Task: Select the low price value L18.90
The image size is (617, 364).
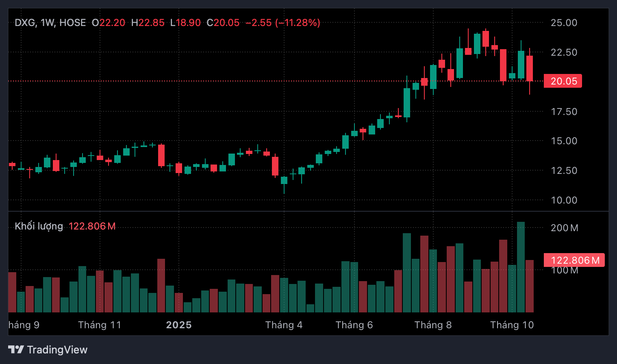Action: pos(185,23)
